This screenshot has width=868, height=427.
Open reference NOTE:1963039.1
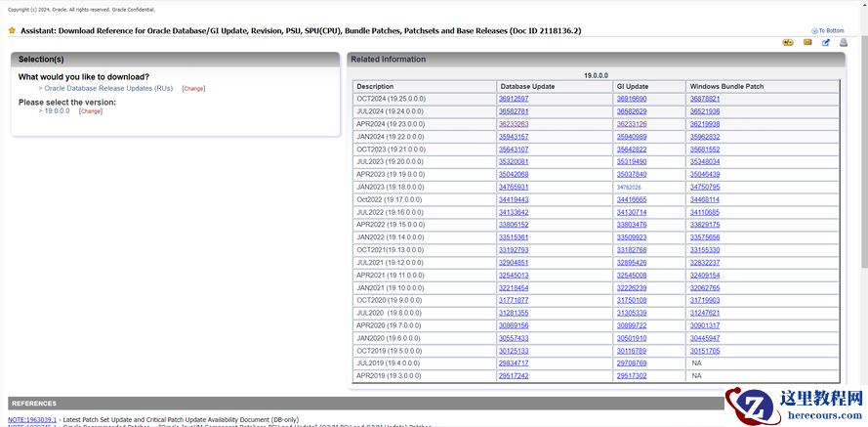32,420
